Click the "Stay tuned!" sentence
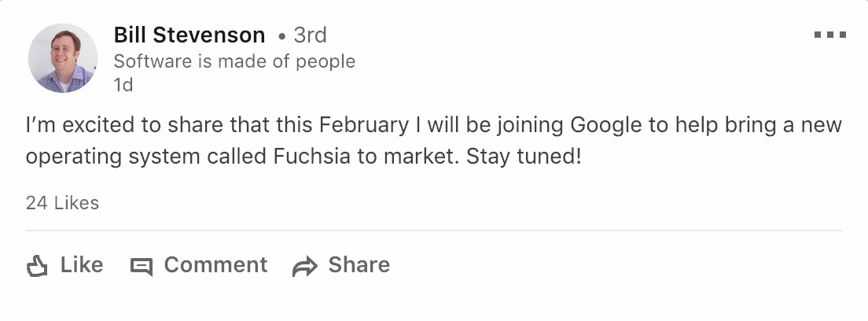868x321 pixels. (524, 156)
